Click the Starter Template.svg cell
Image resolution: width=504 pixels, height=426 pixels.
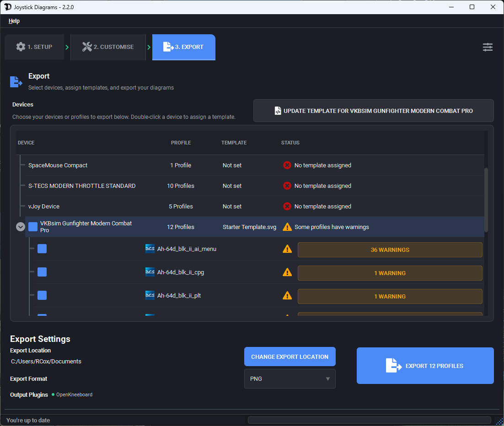(x=249, y=227)
